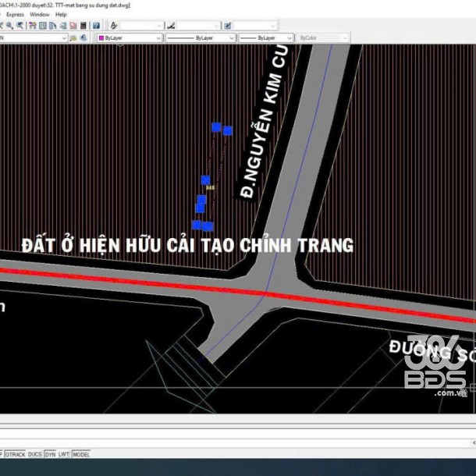Click the Layer Previous icon
Image resolution: width=476 pixels, height=476 pixels.
click(x=83, y=38)
